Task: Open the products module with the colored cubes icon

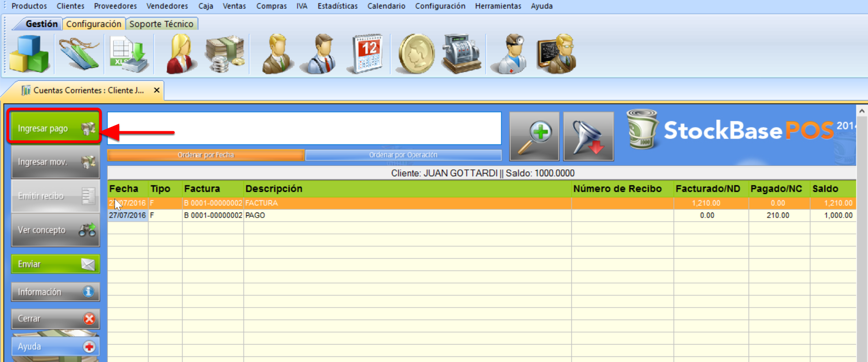Action: (x=29, y=54)
